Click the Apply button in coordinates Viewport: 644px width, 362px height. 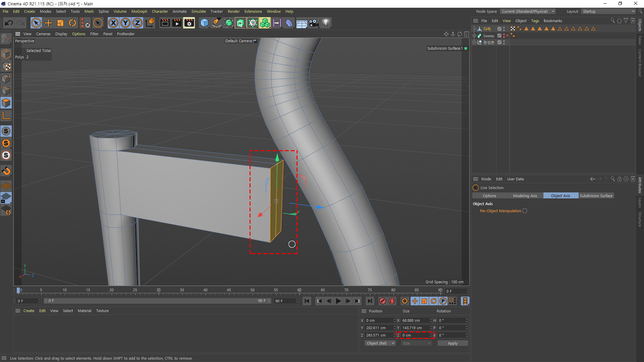coord(452,343)
